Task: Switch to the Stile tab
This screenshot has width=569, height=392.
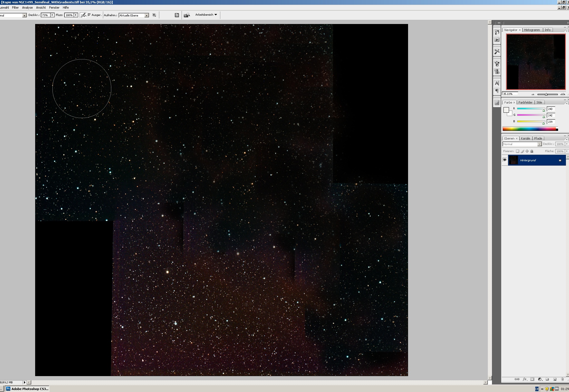Action: click(x=539, y=102)
